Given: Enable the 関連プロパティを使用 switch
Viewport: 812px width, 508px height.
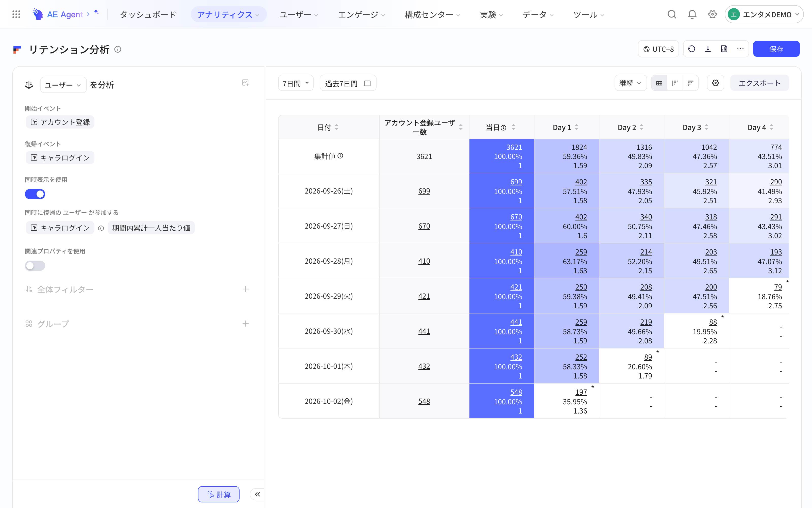Looking at the screenshot, I should [x=35, y=266].
